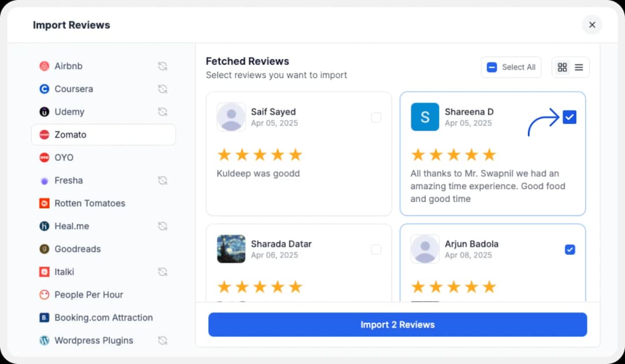
Task: Click the Select All control
Action: (x=511, y=67)
